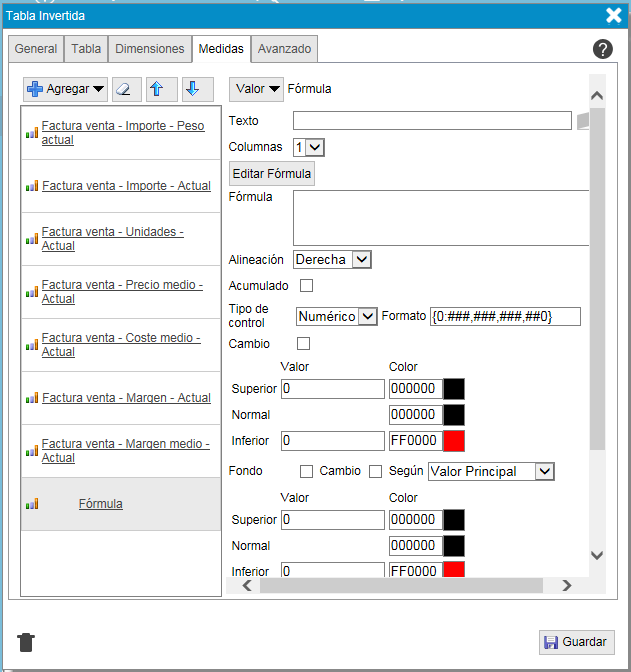This screenshot has height=672, width=631.
Task: Open the Avanzado tab
Action: point(284,48)
